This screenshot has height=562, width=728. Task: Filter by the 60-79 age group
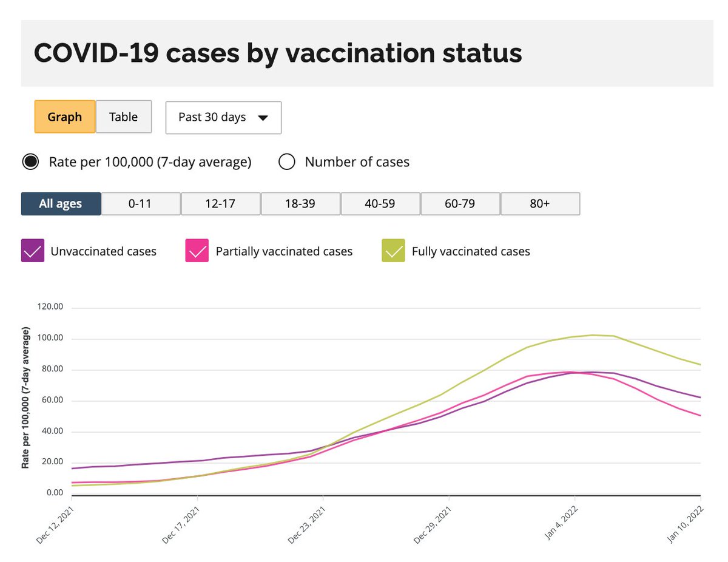pos(460,204)
